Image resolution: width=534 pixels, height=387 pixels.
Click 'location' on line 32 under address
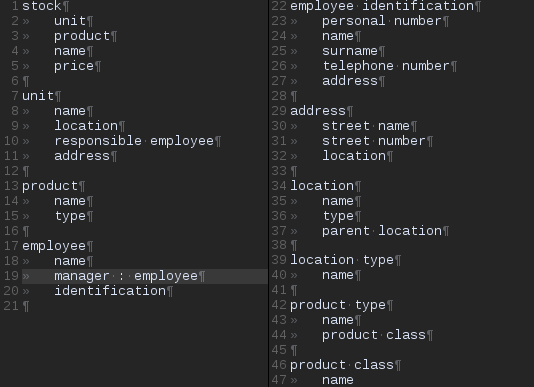354,156
